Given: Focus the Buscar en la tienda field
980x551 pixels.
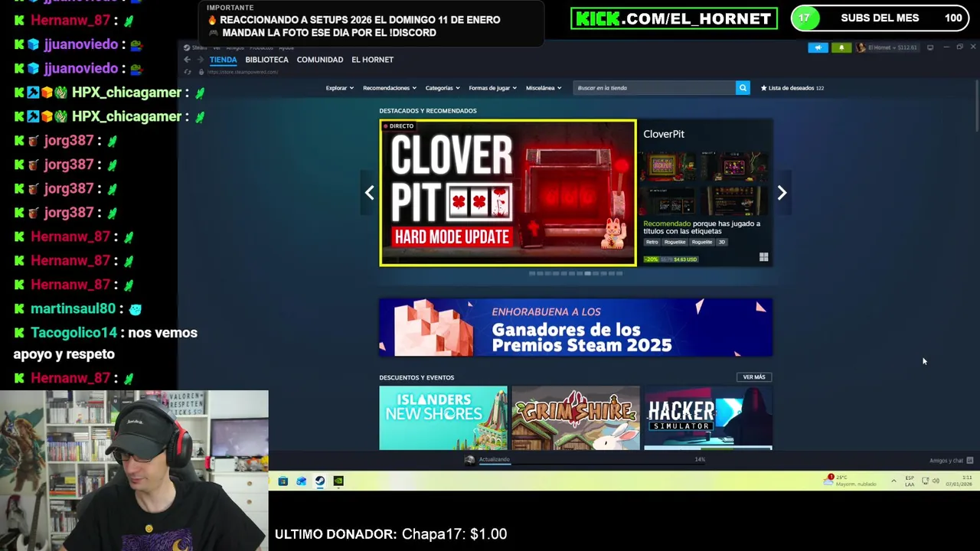Looking at the screenshot, I should tap(655, 88).
